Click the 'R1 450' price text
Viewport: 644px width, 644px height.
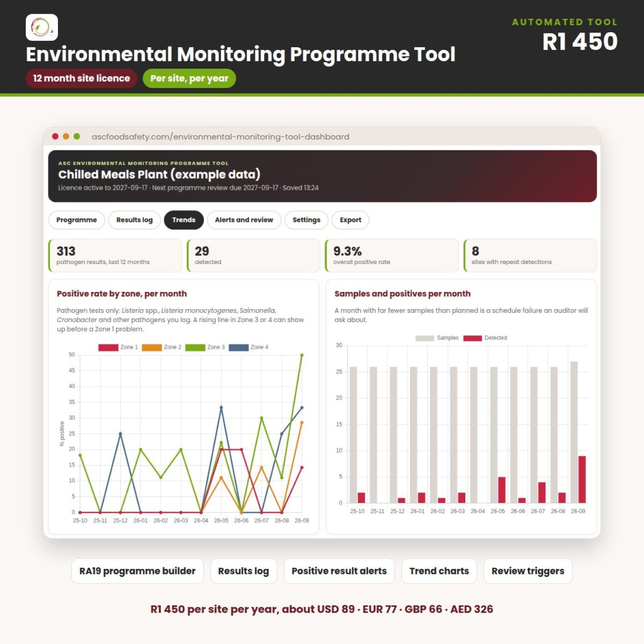580,42
